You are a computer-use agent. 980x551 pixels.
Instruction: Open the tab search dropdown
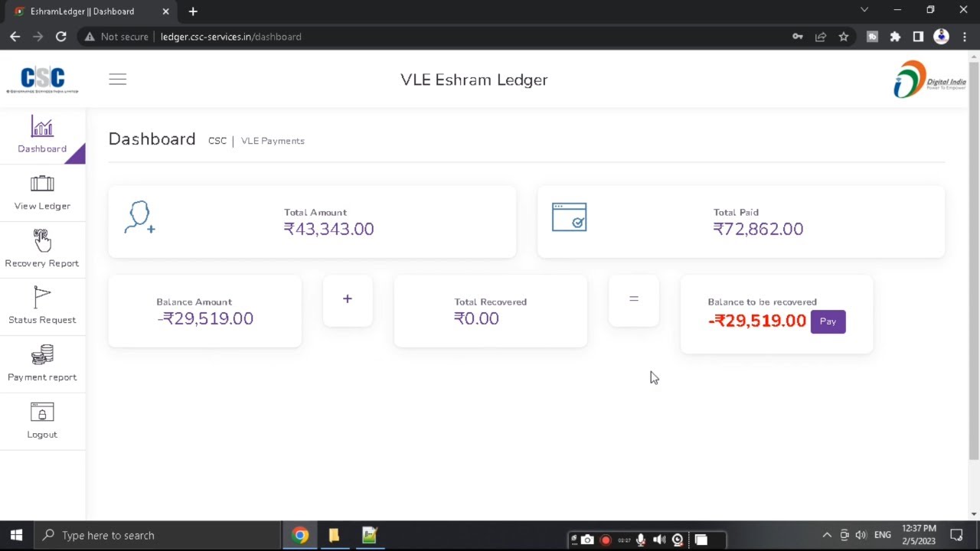864,10
